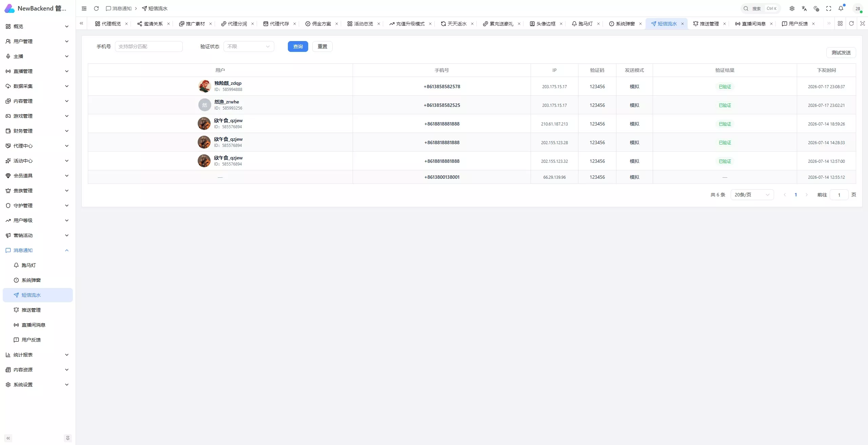868x445 pixels.
Task: Open the 验证状态 dropdown
Action: (249, 46)
